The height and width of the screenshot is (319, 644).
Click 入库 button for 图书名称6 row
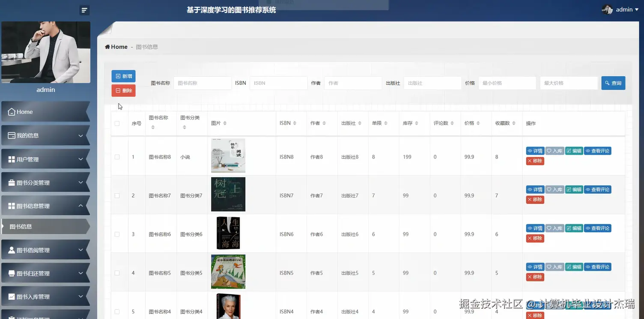click(555, 228)
